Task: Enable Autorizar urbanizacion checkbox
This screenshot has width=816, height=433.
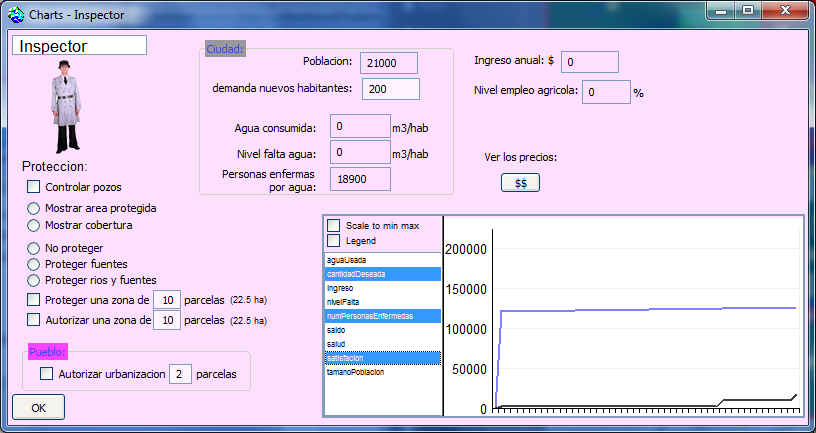Action: tap(47, 373)
